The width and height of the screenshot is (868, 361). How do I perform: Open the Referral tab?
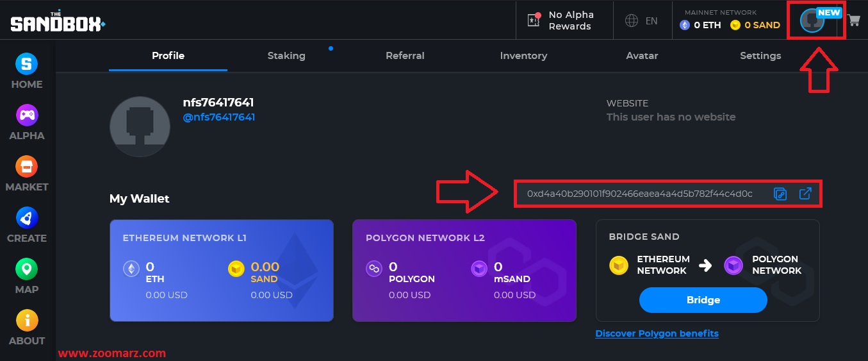(405, 56)
